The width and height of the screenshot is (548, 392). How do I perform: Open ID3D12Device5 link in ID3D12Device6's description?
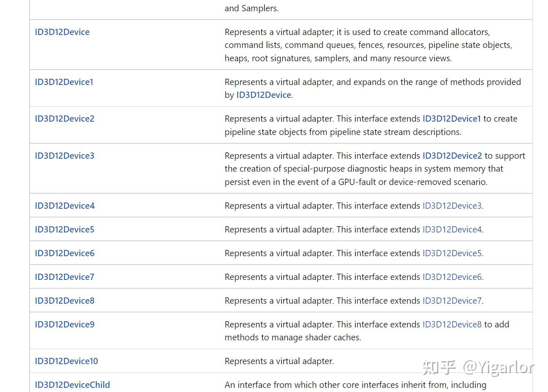(452, 253)
